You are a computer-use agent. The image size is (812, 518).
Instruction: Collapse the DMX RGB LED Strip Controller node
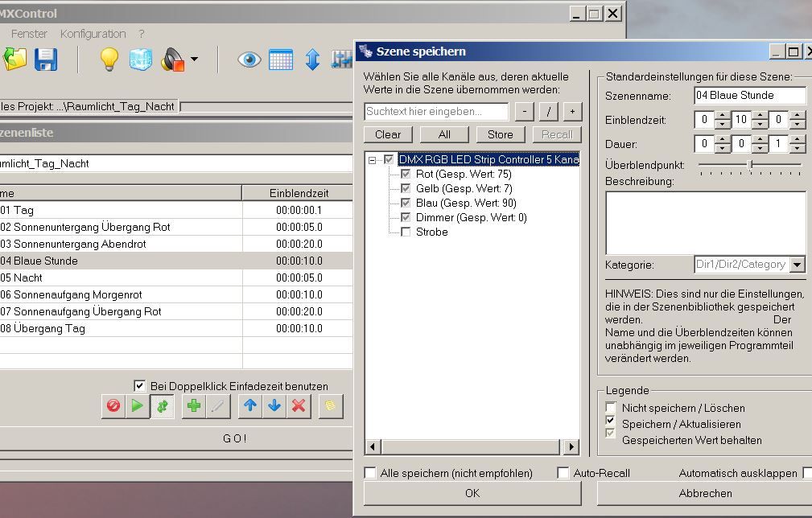(x=373, y=160)
